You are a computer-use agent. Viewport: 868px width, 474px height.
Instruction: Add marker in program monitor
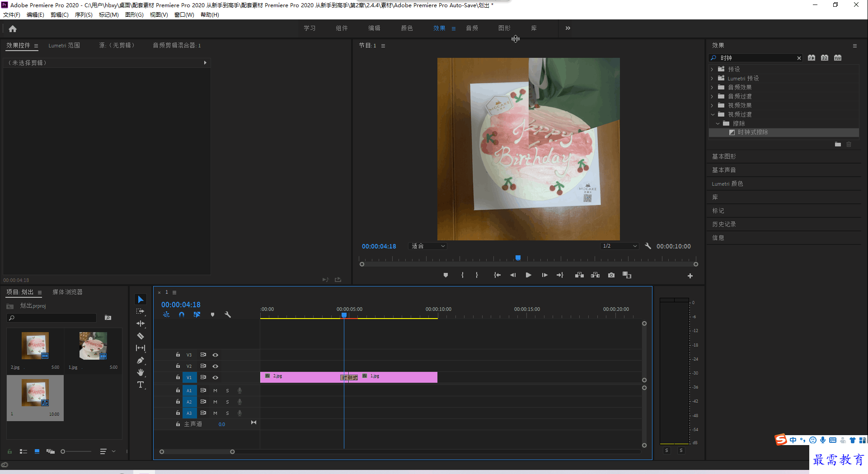tap(446, 275)
